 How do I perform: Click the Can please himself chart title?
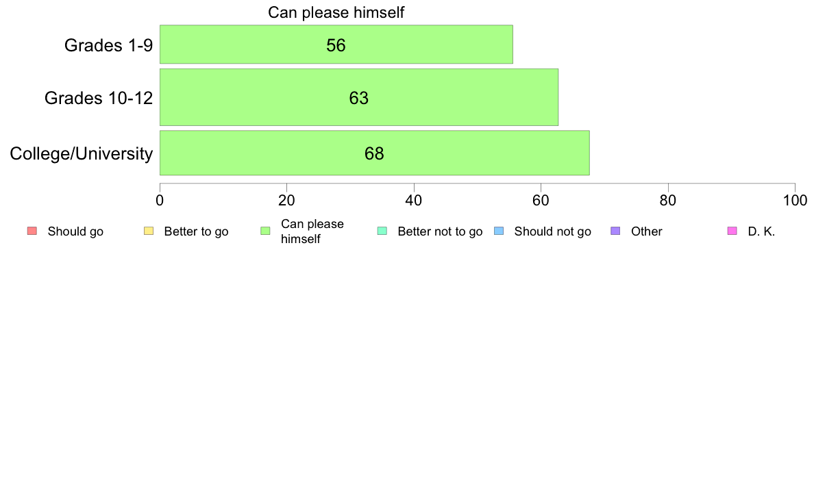336,12
